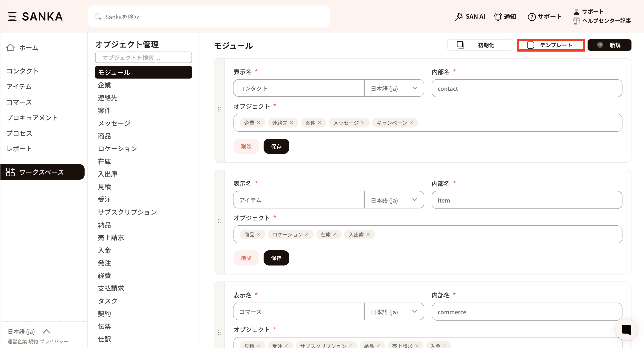Click the plus icon on 新規 button

point(600,45)
